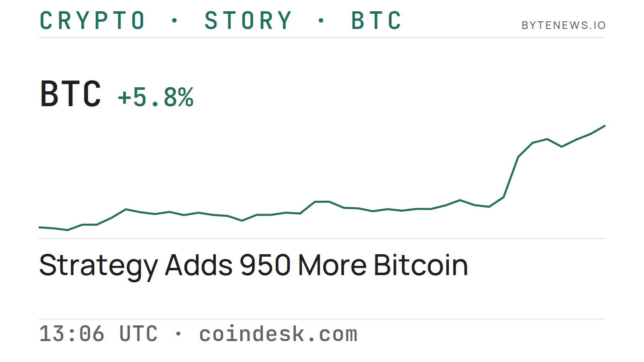This screenshot has width=644, height=362.
Task: Open headline Strategy Adds 950 More Bitcoin
Action: click(254, 265)
